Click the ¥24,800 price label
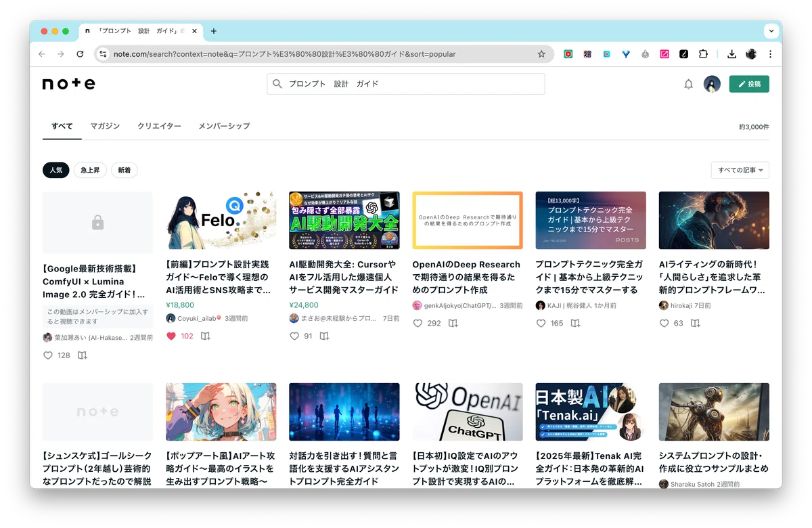This screenshot has height=528, width=812. (304, 305)
